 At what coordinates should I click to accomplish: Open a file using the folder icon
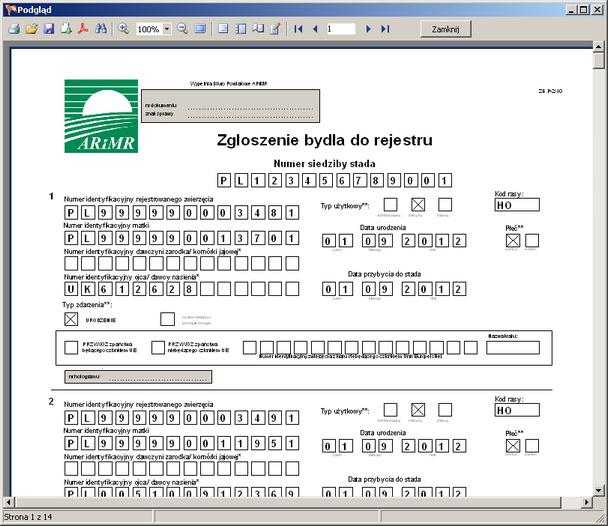click(x=31, y=29)
